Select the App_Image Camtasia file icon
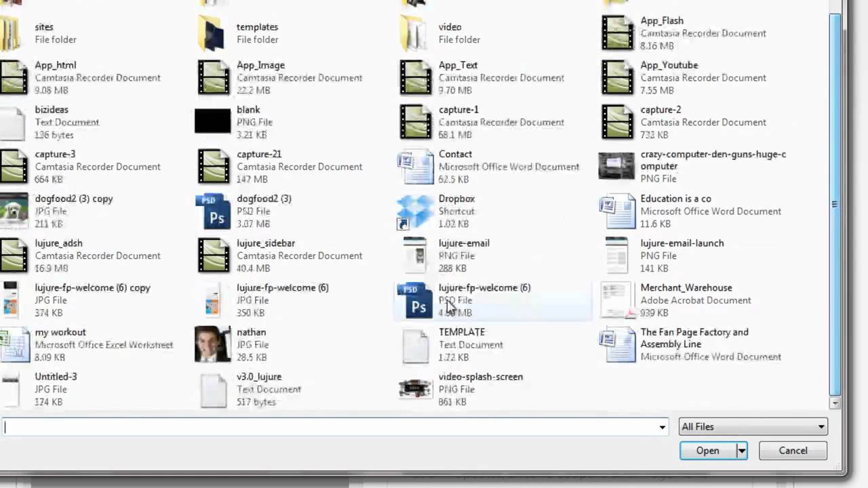 pyautogui.click(x=214, y=77)
